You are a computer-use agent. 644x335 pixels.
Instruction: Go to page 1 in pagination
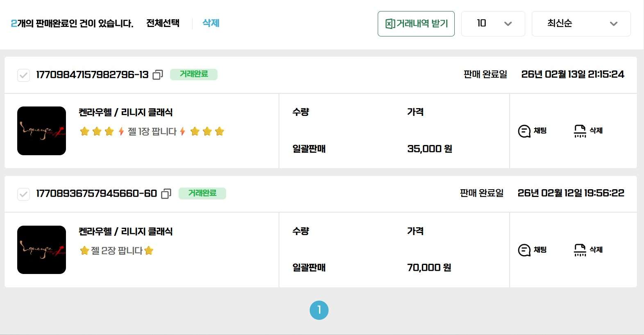coord(319,310)
